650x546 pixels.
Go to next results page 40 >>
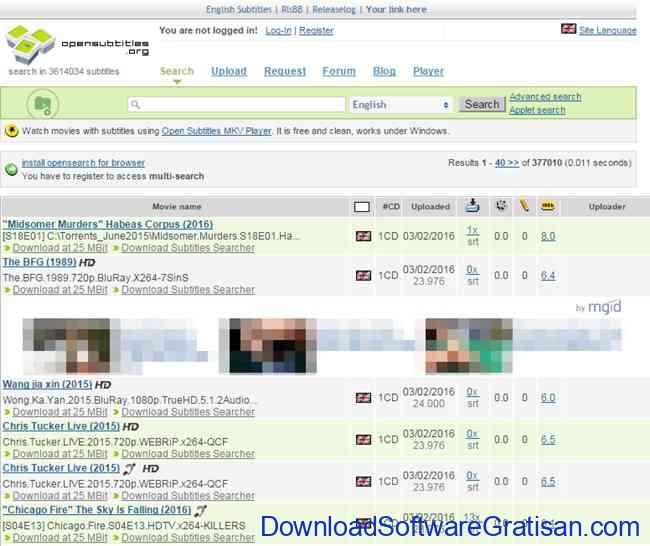(x=507, y=163)
